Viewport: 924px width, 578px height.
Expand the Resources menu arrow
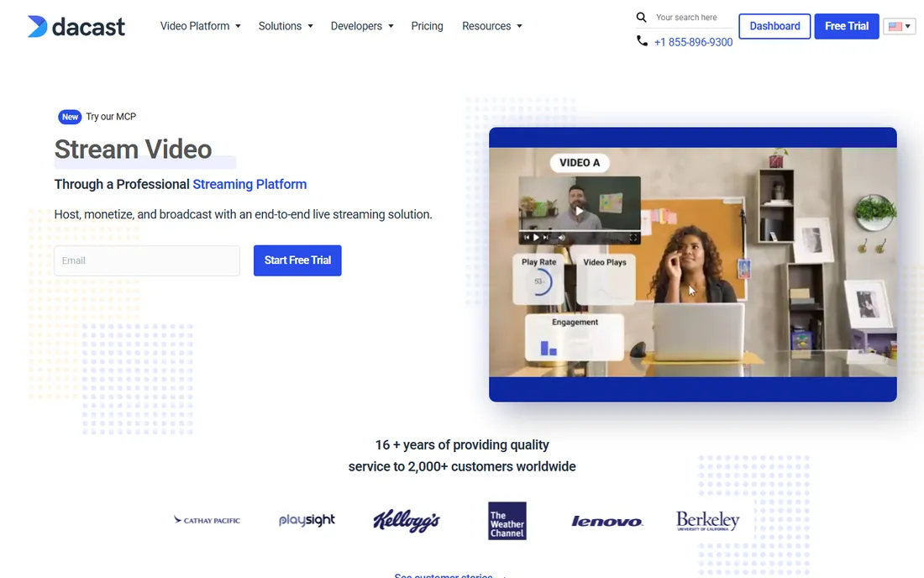point(519,26)
